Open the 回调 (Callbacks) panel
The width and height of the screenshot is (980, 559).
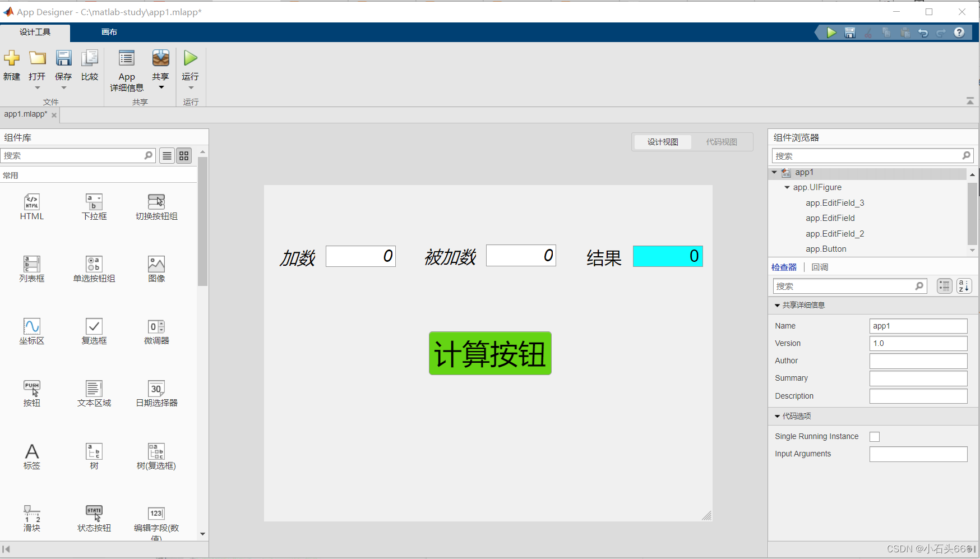(820, 267)
